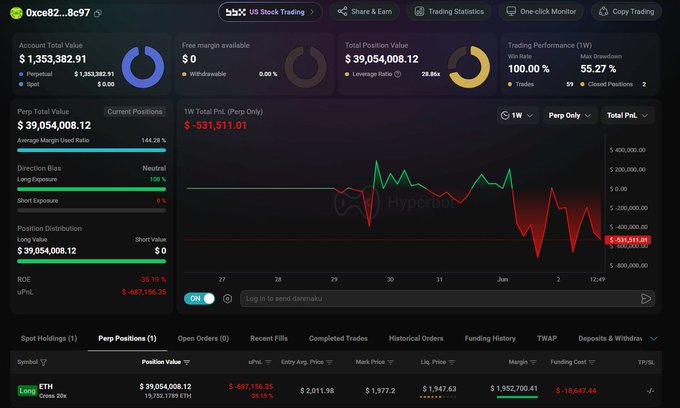The width and height of the screenshot is (680, 408).
Task: Switch to Recent Fills tab
Action: [269, 339]
